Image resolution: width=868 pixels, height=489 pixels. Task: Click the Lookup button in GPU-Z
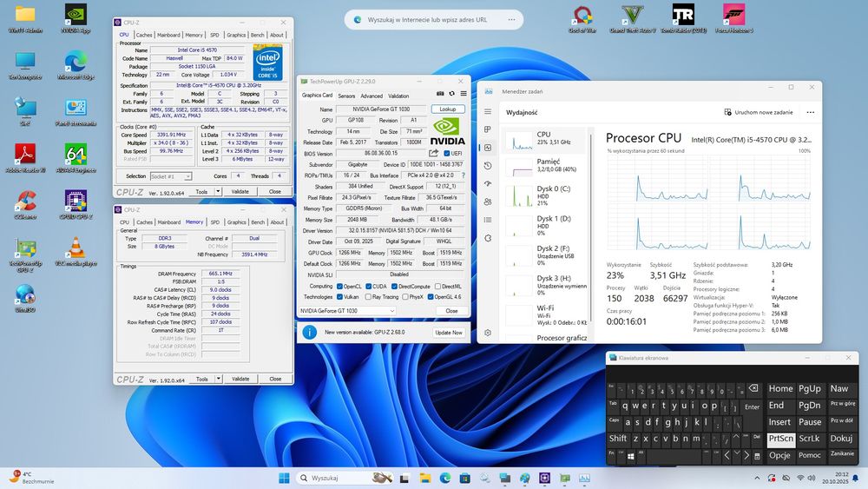click(448, 109)
